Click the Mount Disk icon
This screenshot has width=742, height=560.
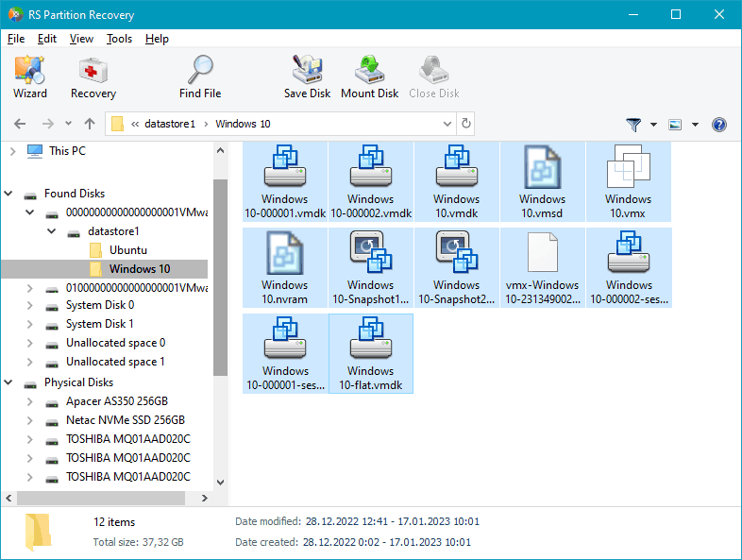(x=369, y=76)
